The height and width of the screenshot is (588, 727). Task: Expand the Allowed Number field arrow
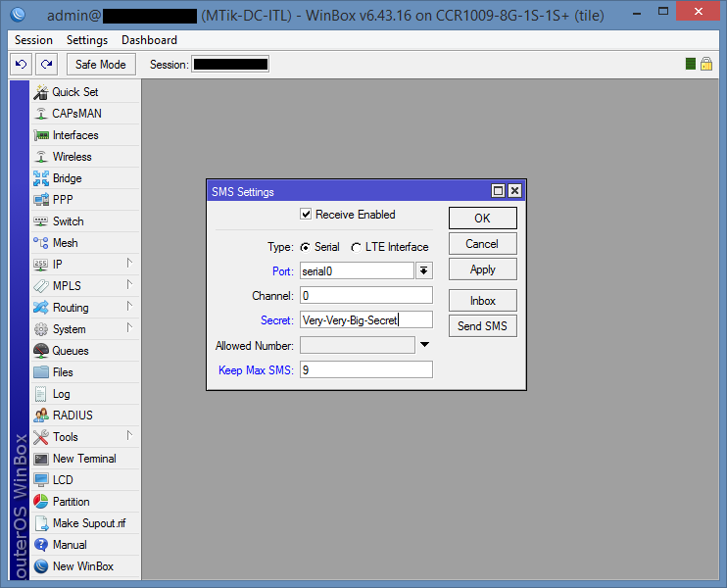[424, 345]
